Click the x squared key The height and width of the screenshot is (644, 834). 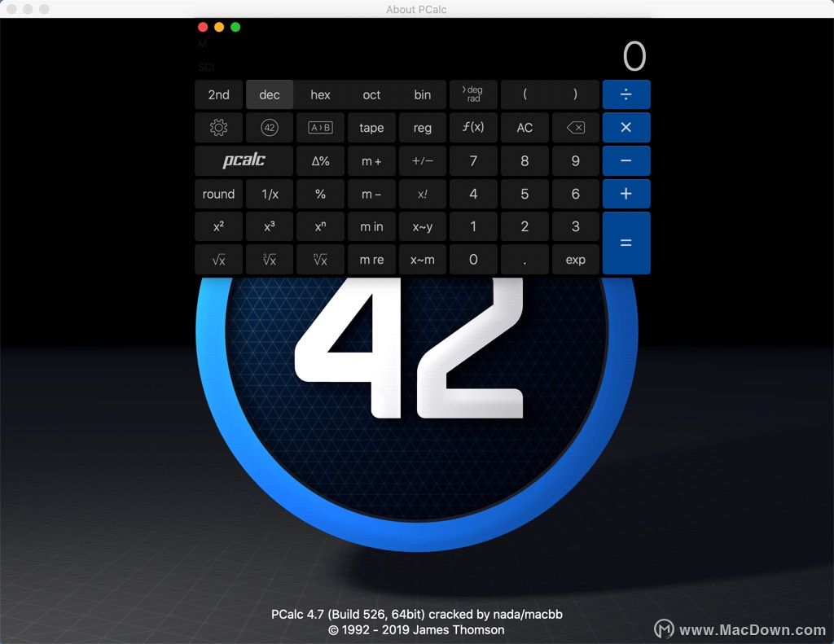tap(218, 226)
